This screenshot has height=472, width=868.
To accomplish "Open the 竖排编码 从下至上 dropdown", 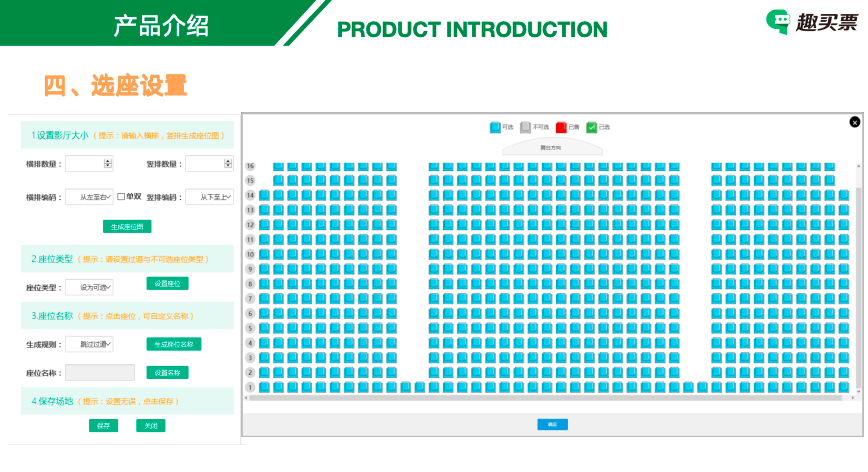I will [209, 197].
